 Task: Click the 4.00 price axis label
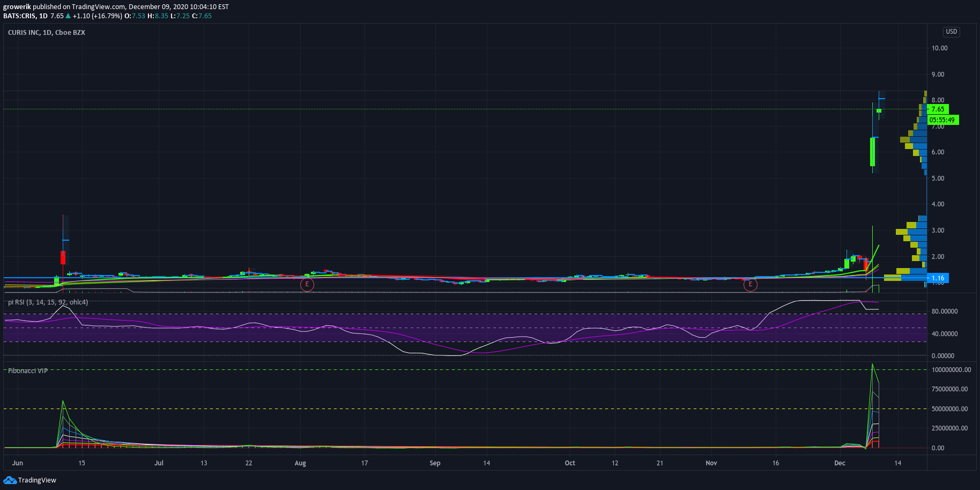pos(938,204)
